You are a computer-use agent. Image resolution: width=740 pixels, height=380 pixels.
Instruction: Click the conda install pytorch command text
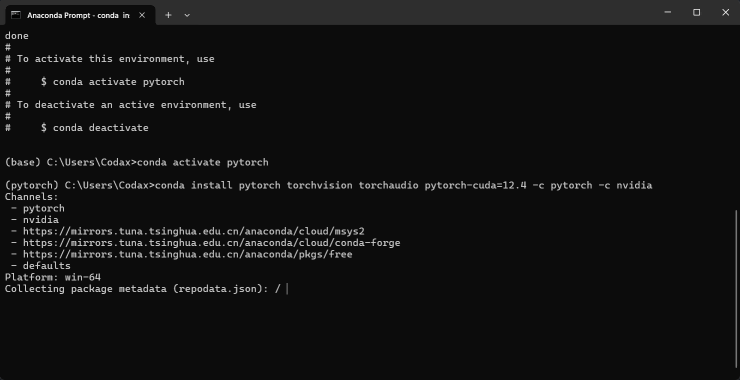(404, 186)
